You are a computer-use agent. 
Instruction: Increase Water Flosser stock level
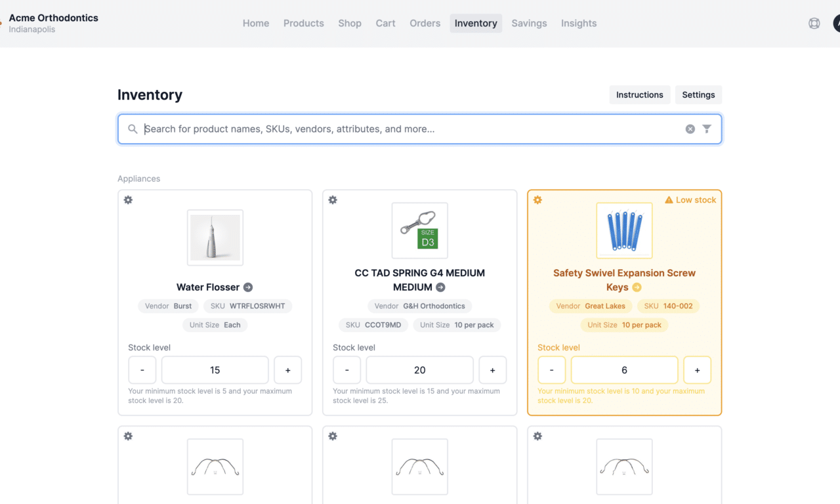pyautogui.click(x=287, y=370)
